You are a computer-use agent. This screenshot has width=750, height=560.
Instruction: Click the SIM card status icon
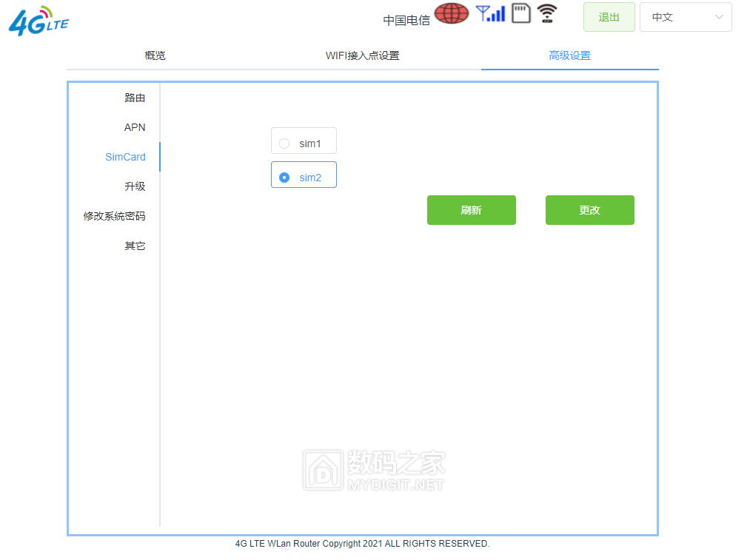point(521,13)
